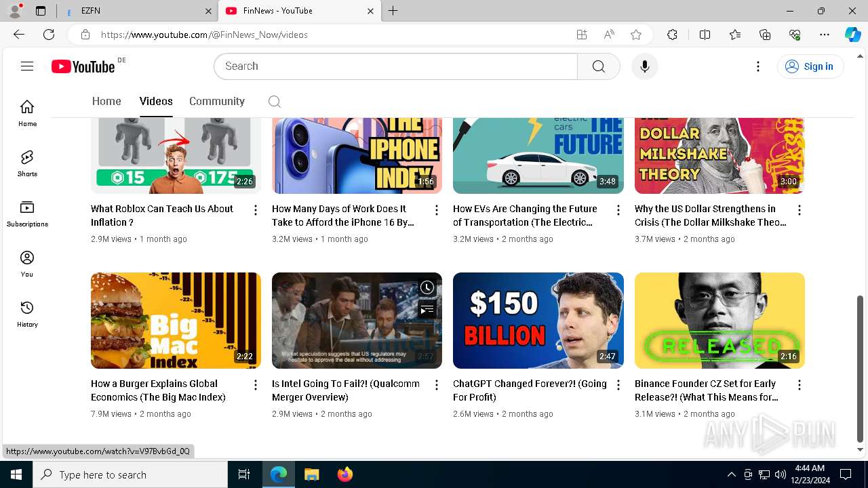Viewport: 868px width, 488px height.
Task: Open options for Big Mac Index video
Action: (x=256, y=385)
